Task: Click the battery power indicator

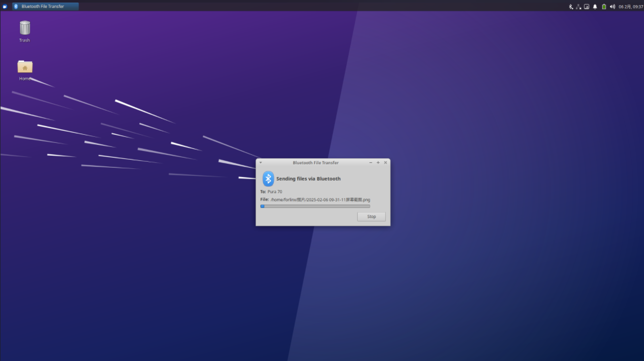Action: point(604,7)
